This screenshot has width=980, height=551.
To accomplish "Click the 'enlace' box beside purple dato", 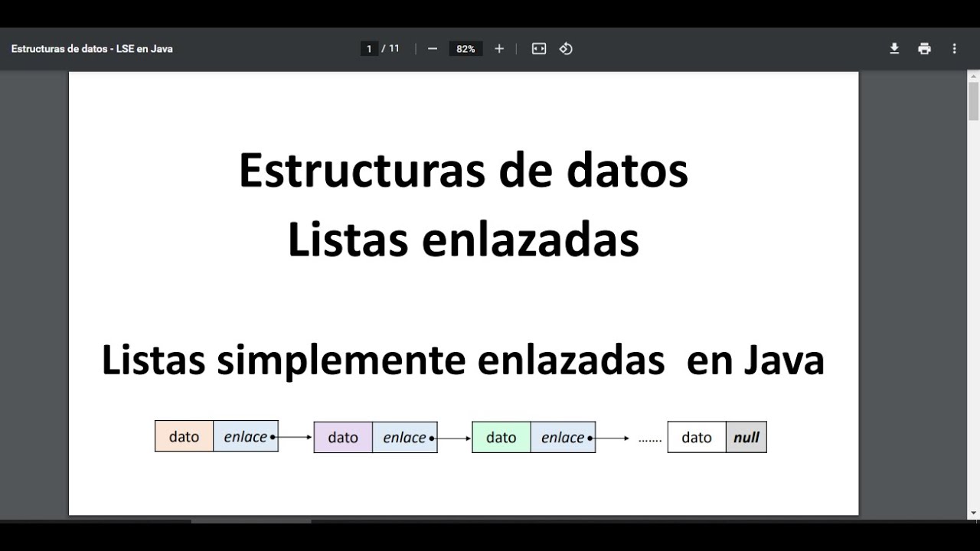I will [405, 437].
